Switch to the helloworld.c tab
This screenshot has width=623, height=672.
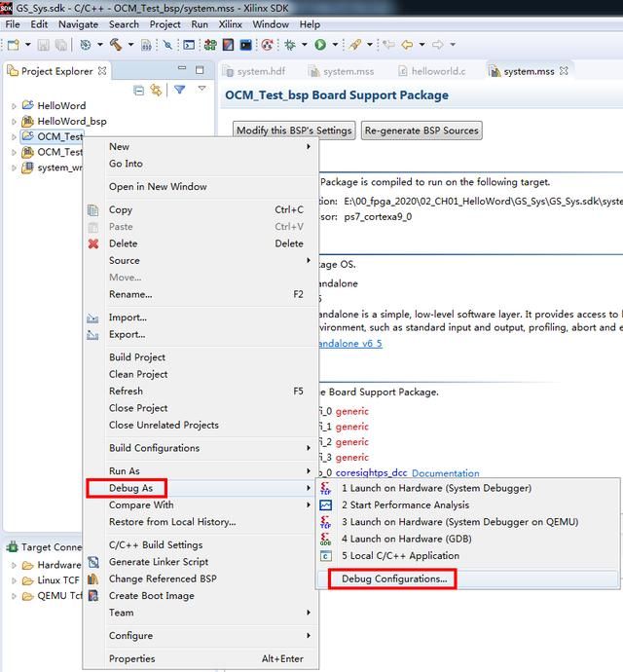pos(432,71)
